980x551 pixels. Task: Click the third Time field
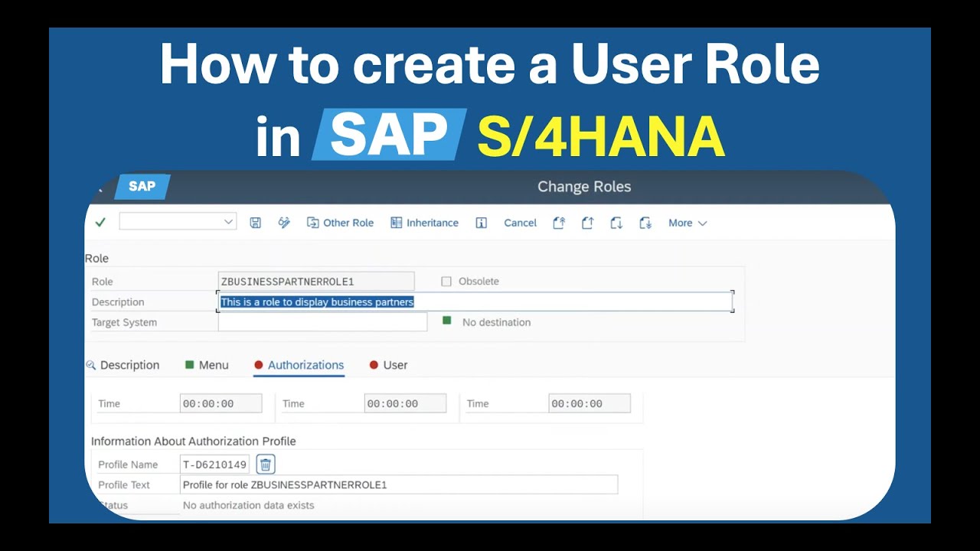[590, 403]
